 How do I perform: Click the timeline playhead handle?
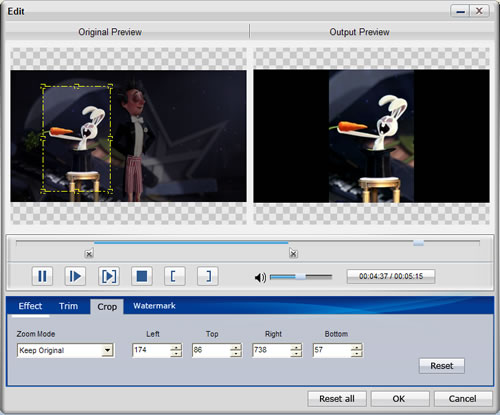pos(418,243)
